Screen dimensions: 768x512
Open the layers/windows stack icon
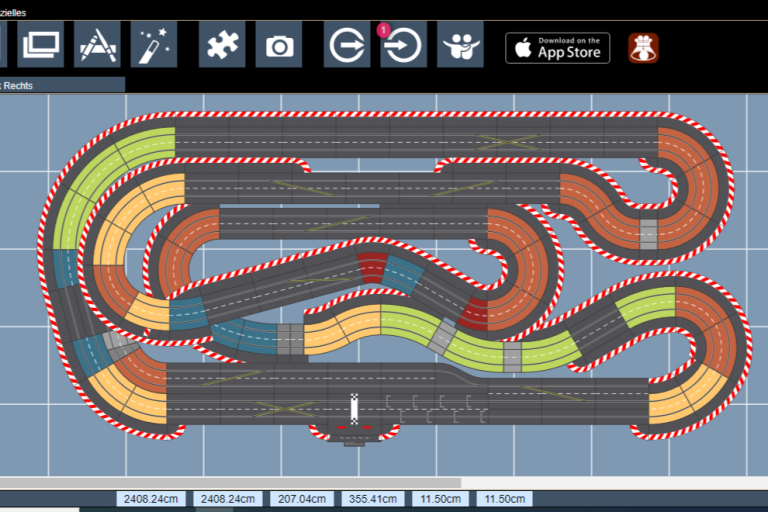[x=41, y=45]
